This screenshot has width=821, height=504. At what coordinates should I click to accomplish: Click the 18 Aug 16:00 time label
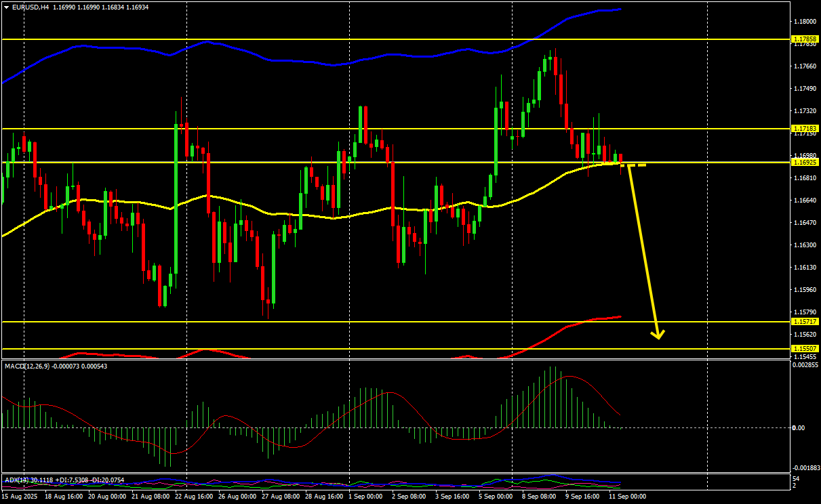64,497
